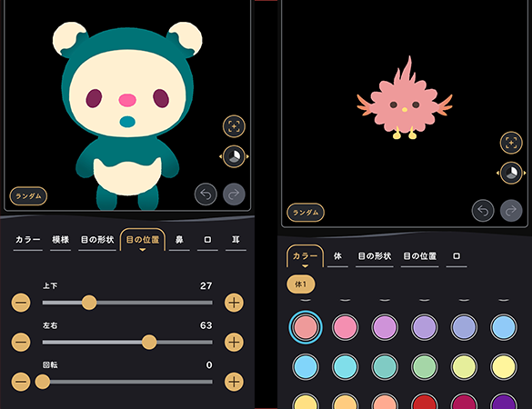Decrease the 上下 value with the minus button
The height and width of the screenshot is (409, 532).
point(21,303)
